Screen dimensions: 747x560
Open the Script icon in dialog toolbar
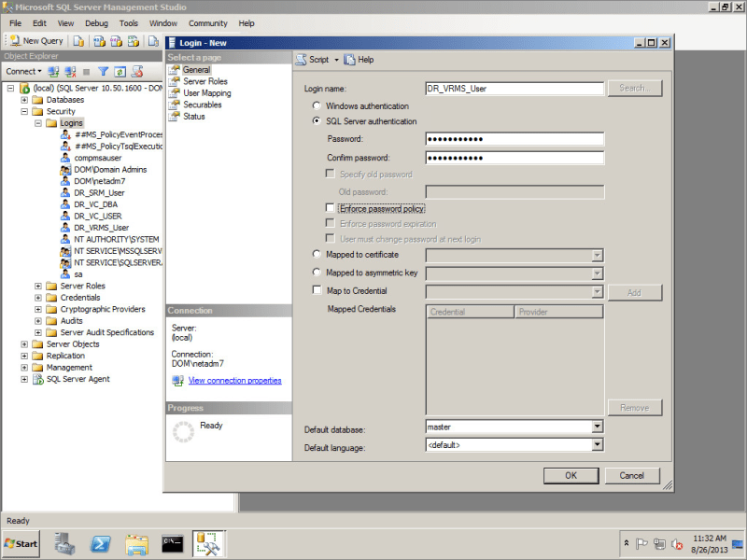[x=302, y=60]
